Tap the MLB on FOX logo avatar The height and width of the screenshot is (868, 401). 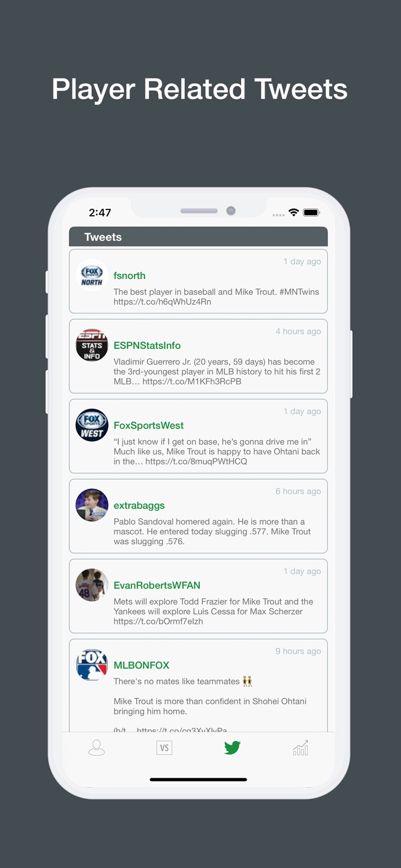pyautogui.click(x=92, y=665)
